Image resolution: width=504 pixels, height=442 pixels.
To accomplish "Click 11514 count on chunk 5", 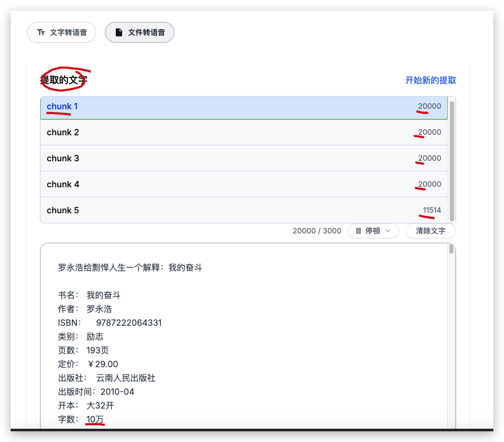I will 432,211.
